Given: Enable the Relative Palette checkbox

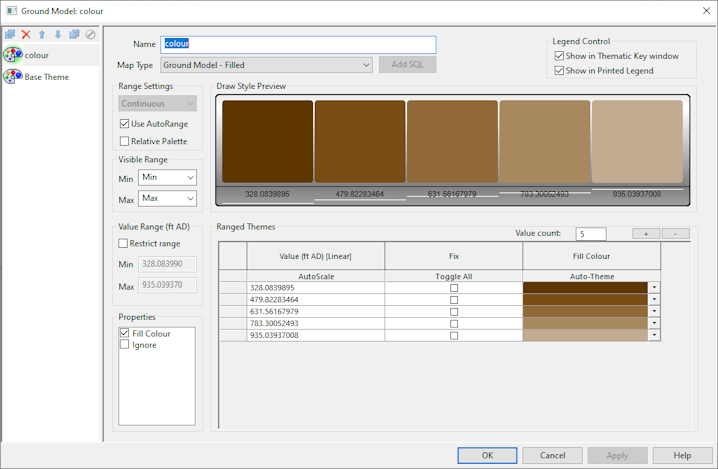Looking at the screenshot, I should tap(125, 141).
